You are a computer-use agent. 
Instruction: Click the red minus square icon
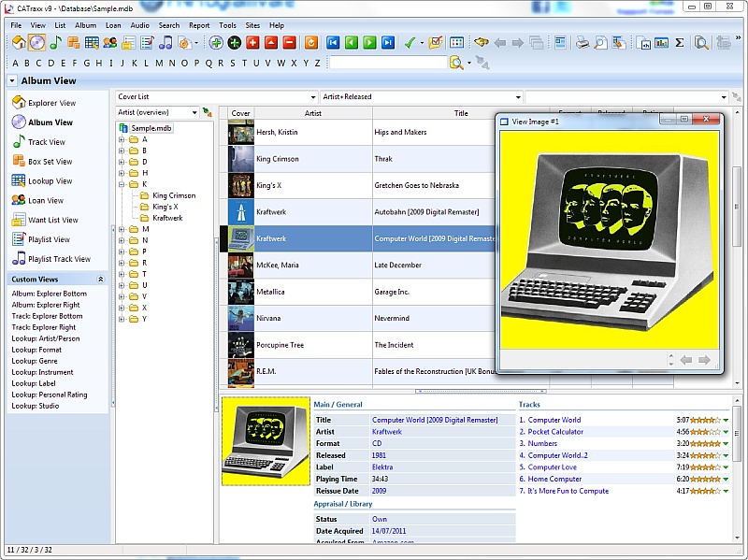(x=289, y=43)
